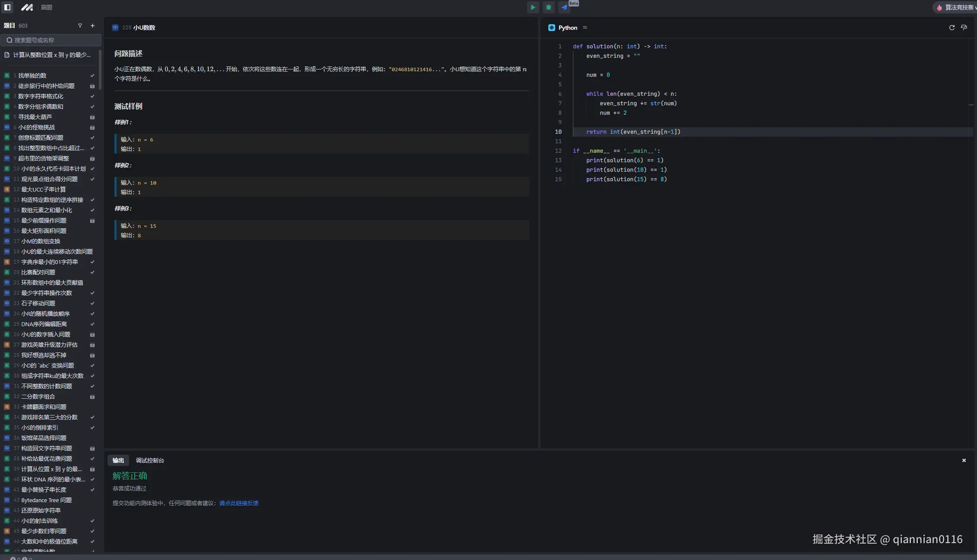Click the reset code refresh icon
The height and width of the screenshot is (560, 977).
(952, 28)
